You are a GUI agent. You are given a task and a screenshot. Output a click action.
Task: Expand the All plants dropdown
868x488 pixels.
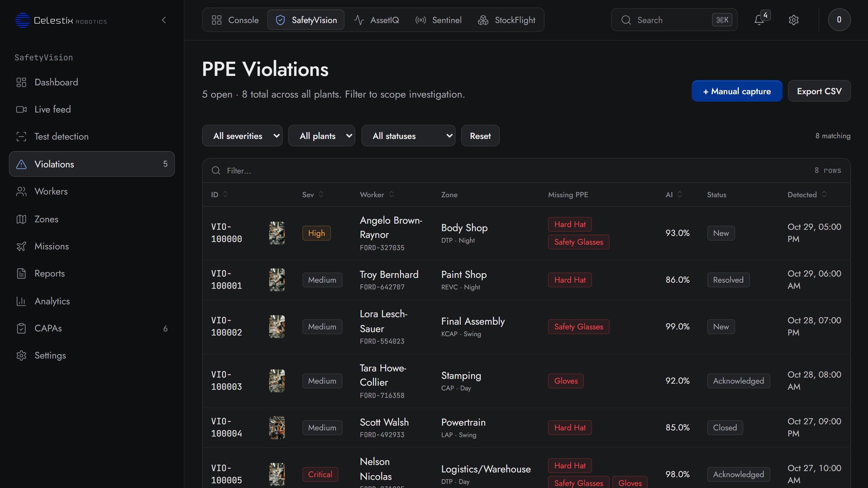point(322,136)
